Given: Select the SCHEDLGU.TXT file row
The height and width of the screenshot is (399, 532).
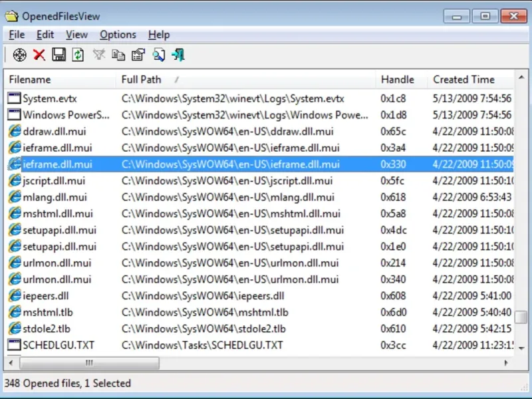Looking at the screenshot, I should (x=260, y=345).
